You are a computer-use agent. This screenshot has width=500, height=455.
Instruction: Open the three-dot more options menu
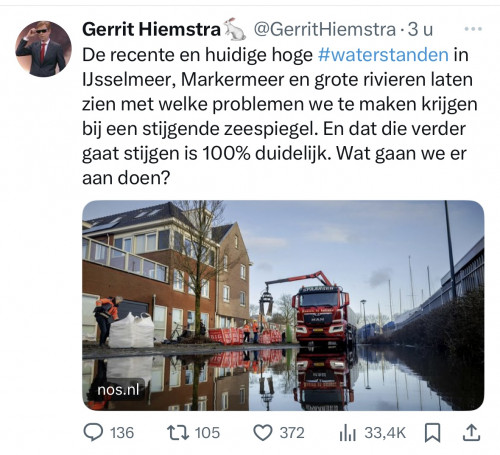click(x=473, y=29)
